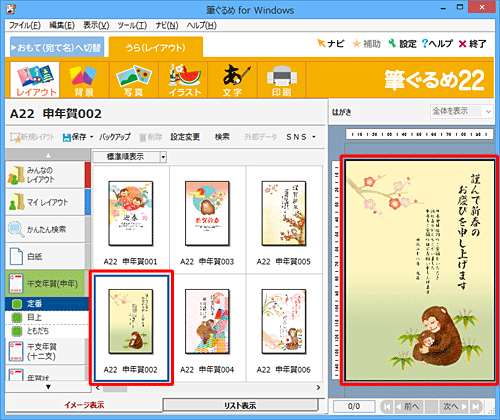This screenshot has width=500, height=420.
Task: Open ヘルプ question mark help
Action: point(437,43)
